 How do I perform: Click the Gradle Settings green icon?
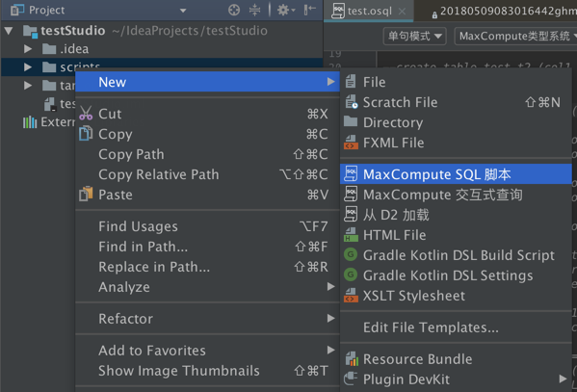point(351,274)
